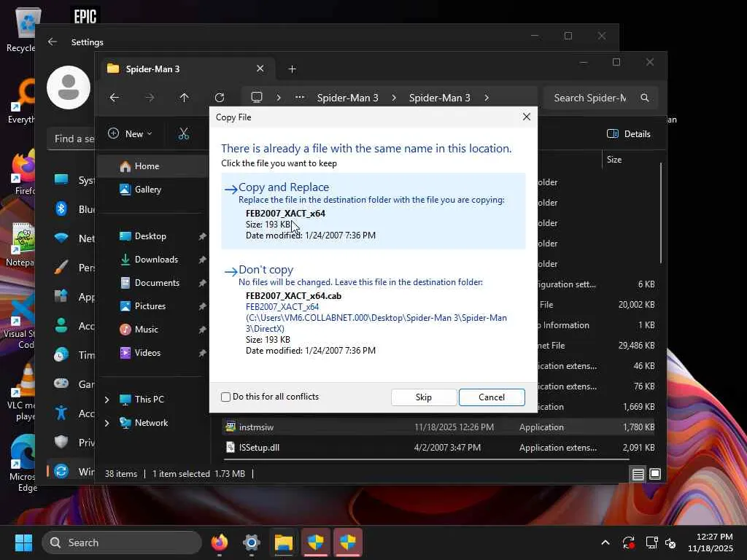Choose the Copy and Replace option
This screenshot has width=747, height=560.
(x=373, y=211)
